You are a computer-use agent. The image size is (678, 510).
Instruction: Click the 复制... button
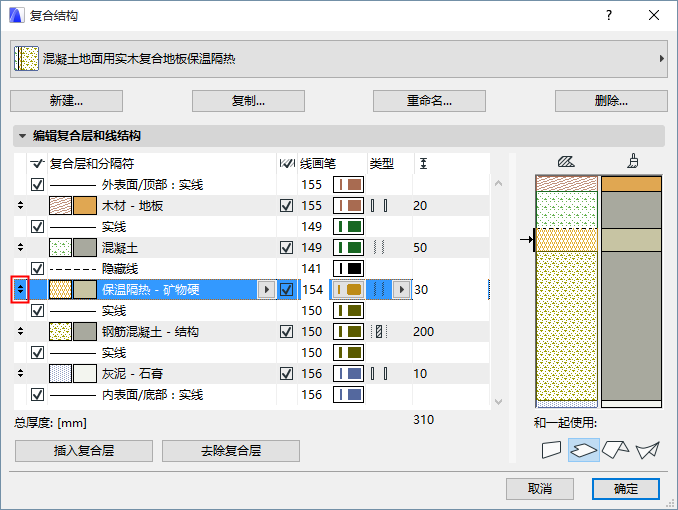pyautogui.click(x=248, y=101)
